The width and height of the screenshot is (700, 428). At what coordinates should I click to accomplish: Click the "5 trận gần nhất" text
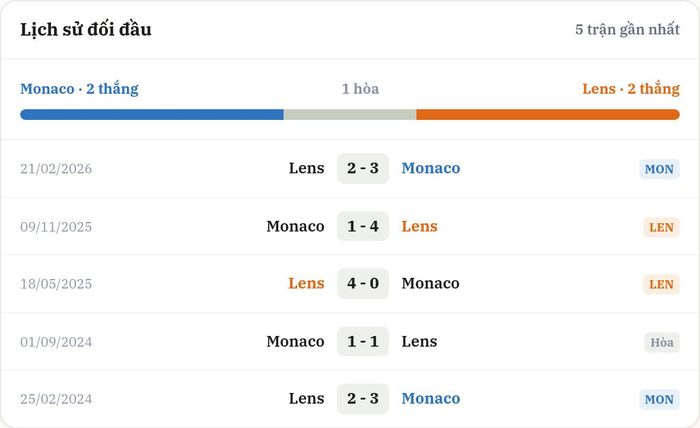tap(627, 29)
